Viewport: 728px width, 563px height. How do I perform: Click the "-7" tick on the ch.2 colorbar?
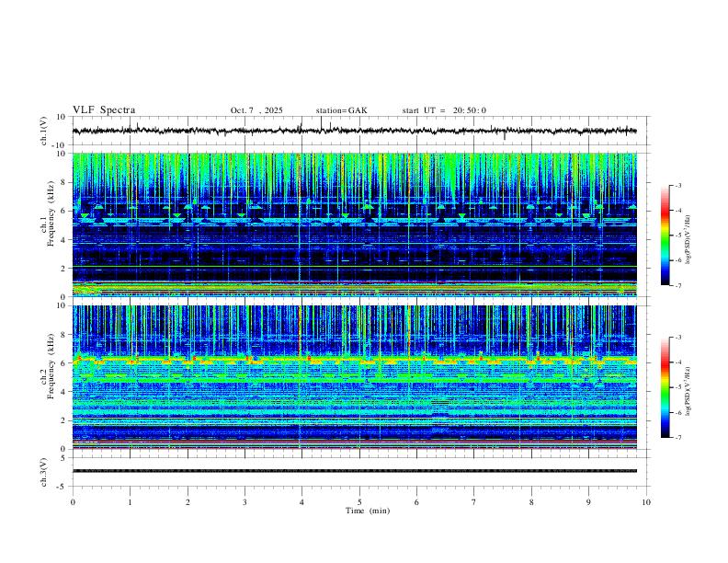click(677, 438)
